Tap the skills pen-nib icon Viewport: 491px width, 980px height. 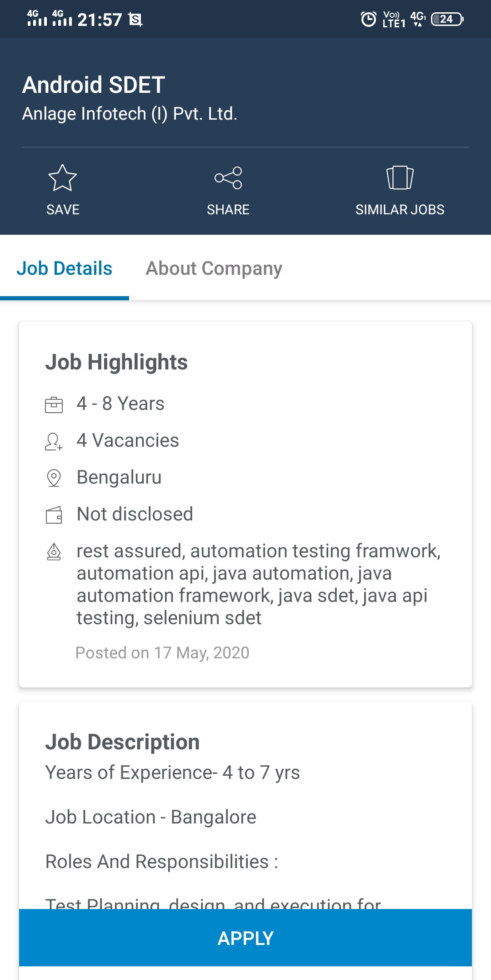(54, 551)
